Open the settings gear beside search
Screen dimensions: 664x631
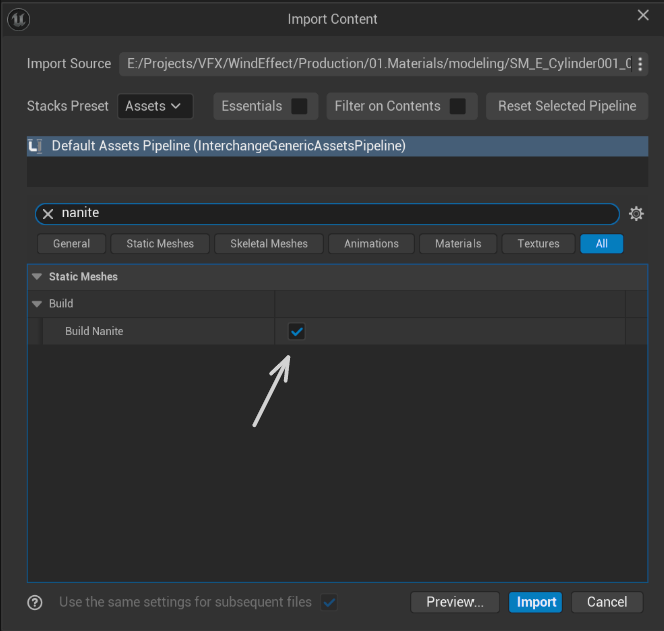tap(636, 214)
